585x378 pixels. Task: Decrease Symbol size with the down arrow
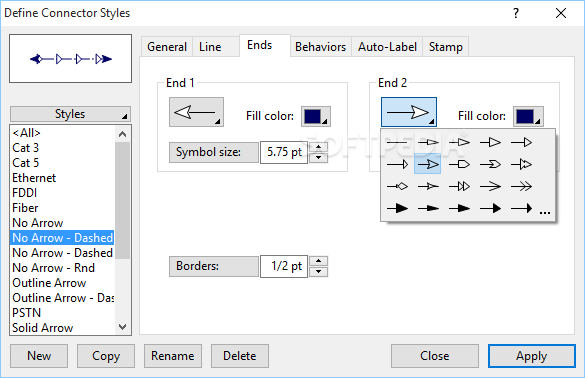(x=318, y=157)
